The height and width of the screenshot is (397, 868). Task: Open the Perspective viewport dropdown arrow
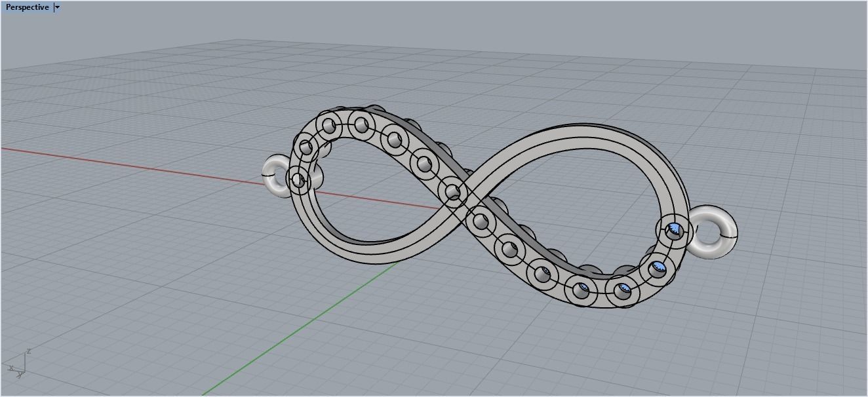click(x=58, y=7)
